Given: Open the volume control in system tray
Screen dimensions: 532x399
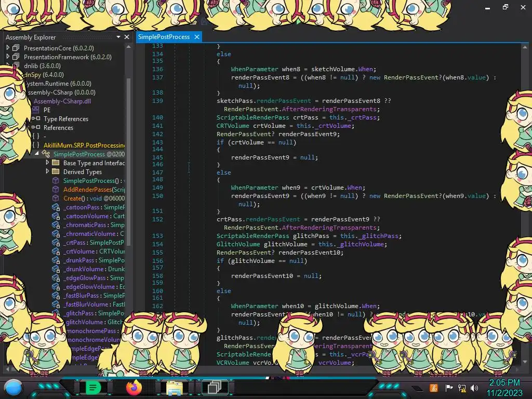Looking at the screenshot, I should click(x=474, y=388).
